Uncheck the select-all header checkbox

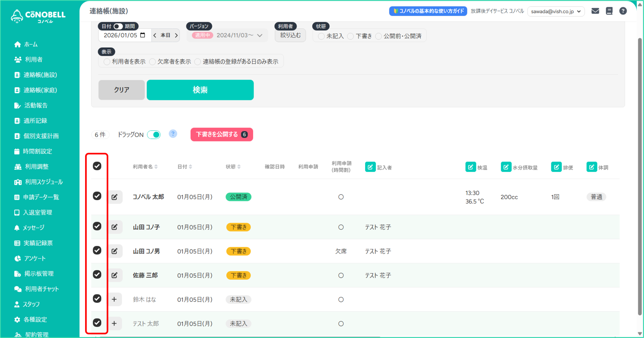coord(97,166)
